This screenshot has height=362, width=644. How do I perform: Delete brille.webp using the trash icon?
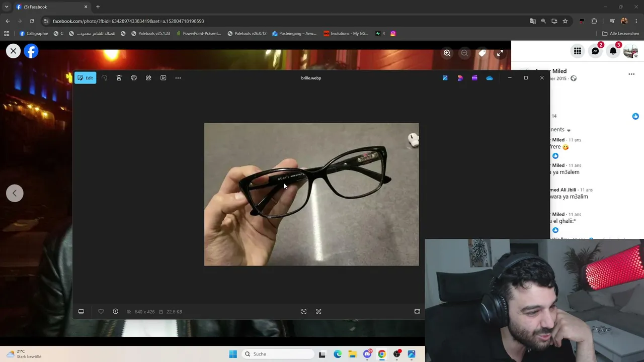coord(119,78)
